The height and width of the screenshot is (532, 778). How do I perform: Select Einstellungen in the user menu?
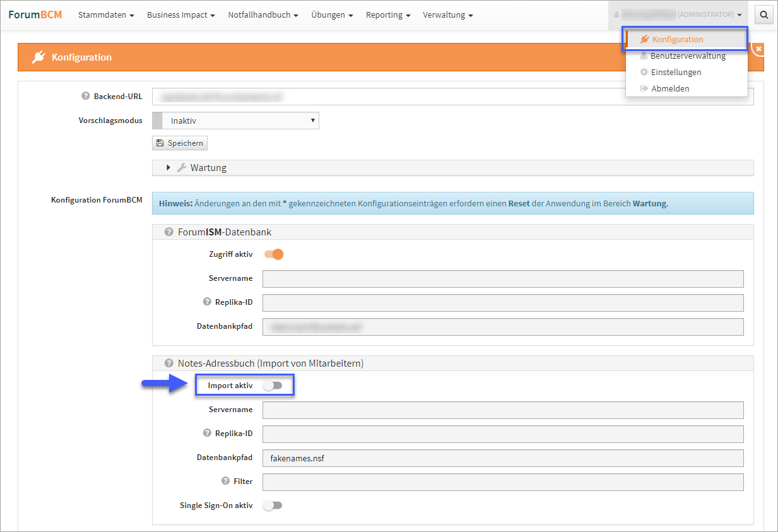pyautogui.click(x=676, y=73)
